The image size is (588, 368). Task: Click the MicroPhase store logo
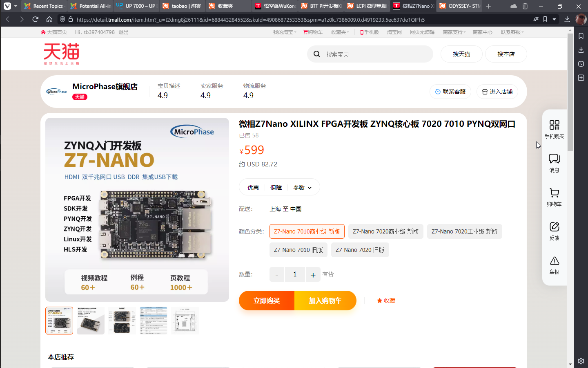[x=57, y=92]
